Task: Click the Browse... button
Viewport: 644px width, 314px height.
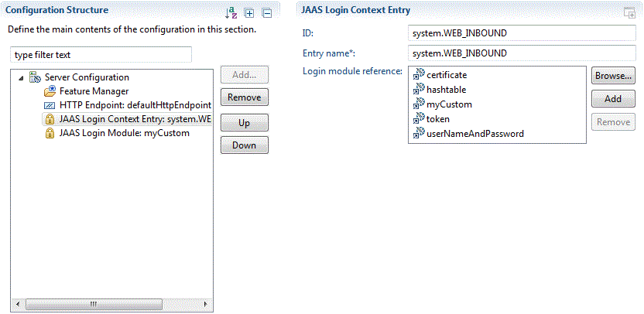Action: 613,76
